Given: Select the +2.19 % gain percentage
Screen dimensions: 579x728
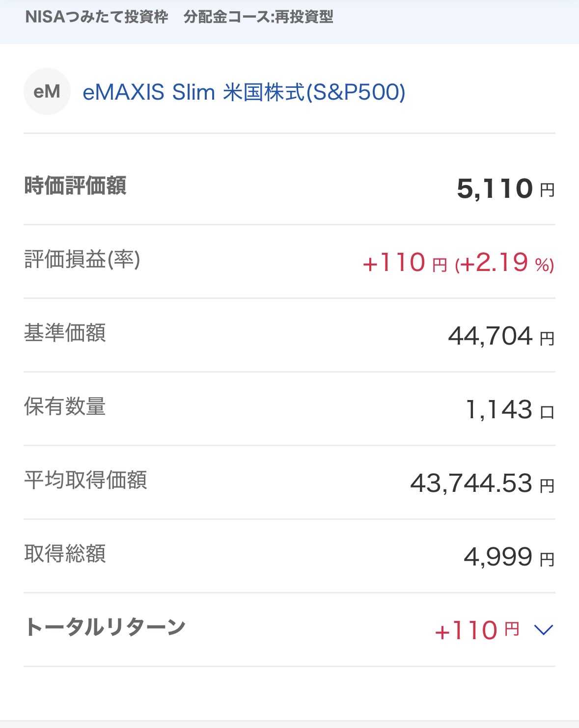Looking at the screenshot, I should click(505, 263).
